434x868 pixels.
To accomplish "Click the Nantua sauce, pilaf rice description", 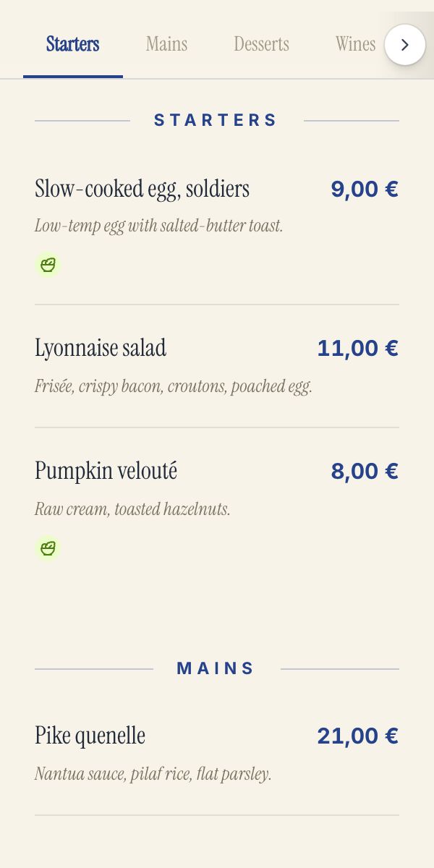I will (153, 774).
